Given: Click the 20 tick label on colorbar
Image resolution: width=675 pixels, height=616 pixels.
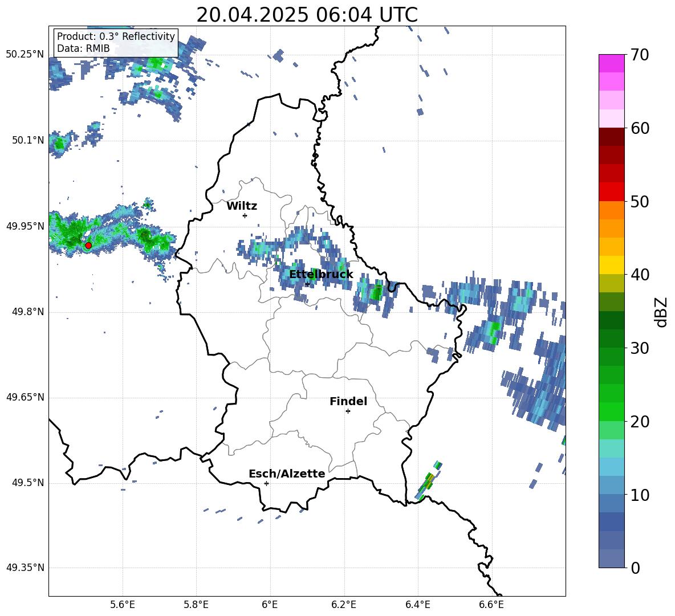Looking at the screenshot, I should (x=640, y=421).
